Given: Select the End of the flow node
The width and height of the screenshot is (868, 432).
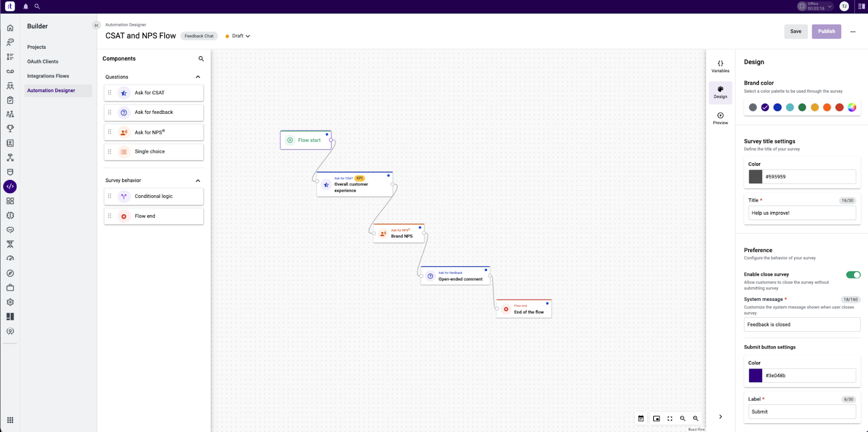Looking at the screenshot, I should pos(524,309).
